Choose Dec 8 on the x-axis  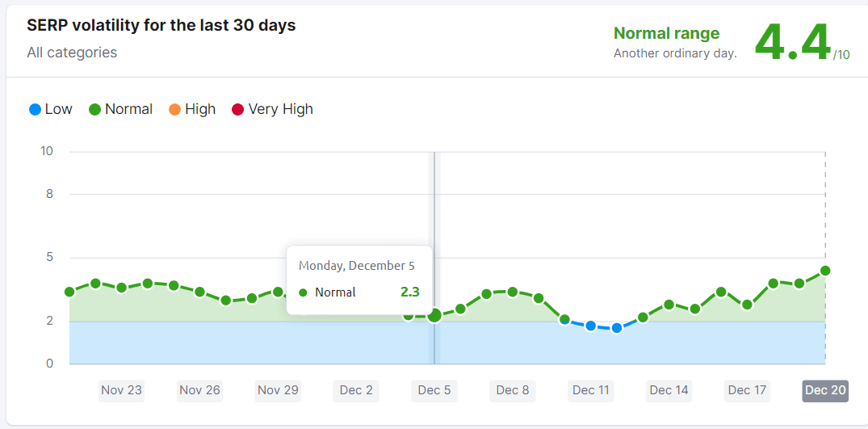click(x=513, y=390)
